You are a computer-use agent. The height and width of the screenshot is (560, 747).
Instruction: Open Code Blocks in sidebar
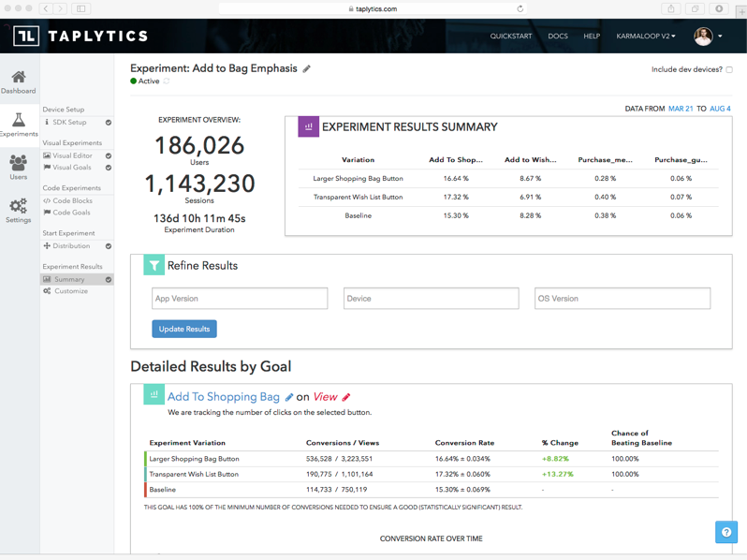(x=72, y=200)
